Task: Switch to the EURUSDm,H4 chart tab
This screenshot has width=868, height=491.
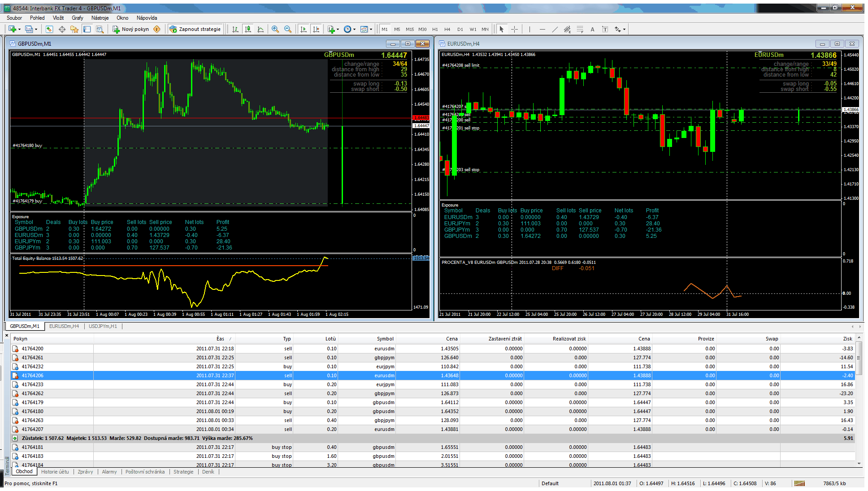Action: coord(64,326)
